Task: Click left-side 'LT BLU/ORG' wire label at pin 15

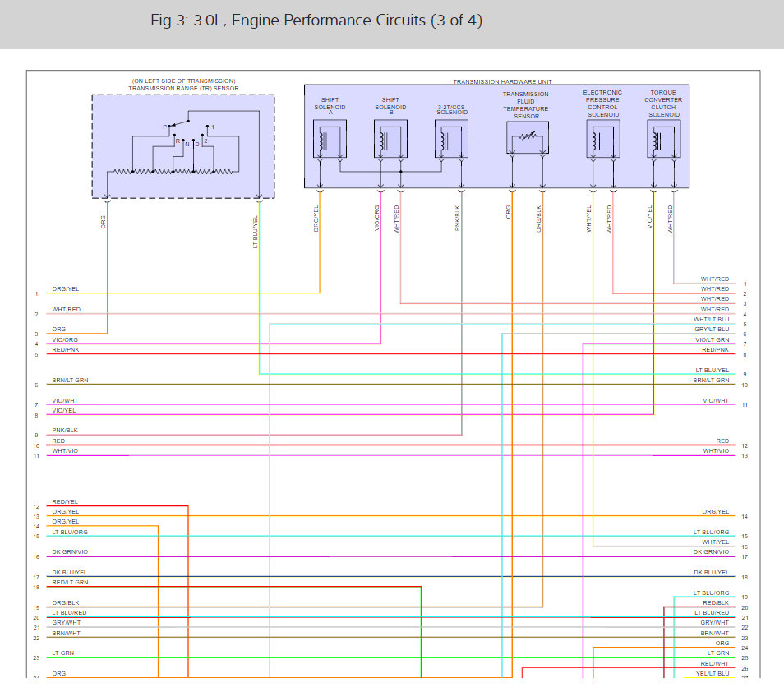Action: point(70,532)
